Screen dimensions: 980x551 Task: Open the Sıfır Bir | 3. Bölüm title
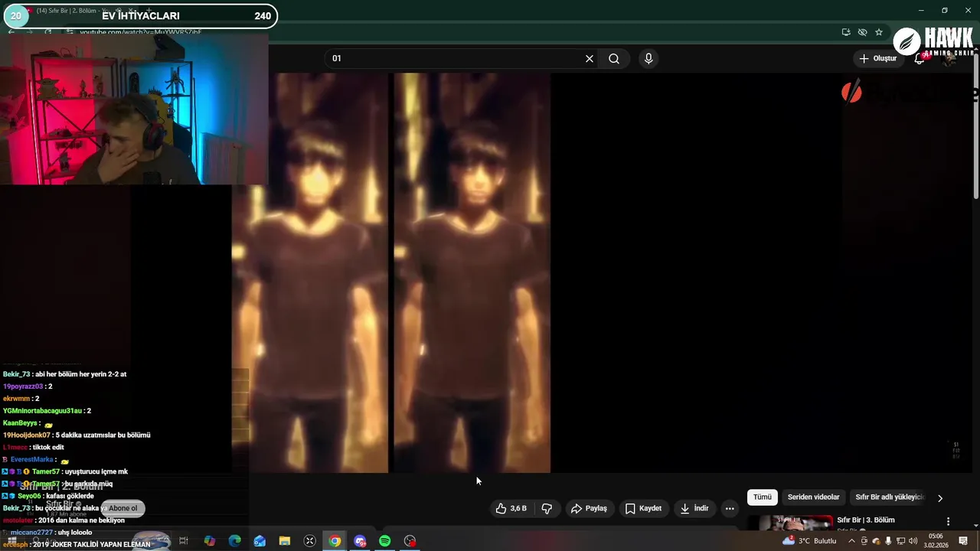(865, 520)
